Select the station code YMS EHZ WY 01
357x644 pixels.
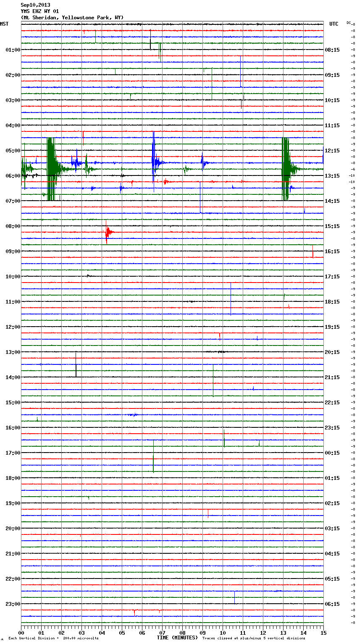tap(40, 11)
